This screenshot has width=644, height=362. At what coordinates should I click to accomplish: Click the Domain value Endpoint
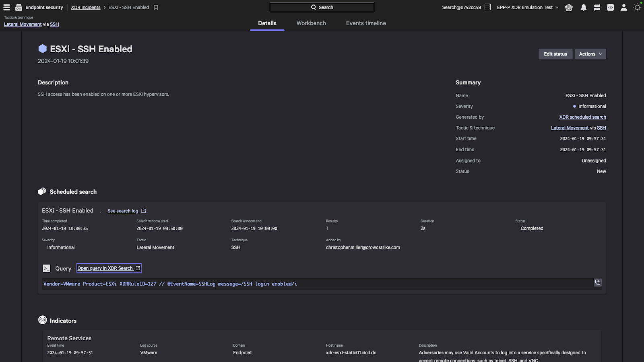(242, 353)
